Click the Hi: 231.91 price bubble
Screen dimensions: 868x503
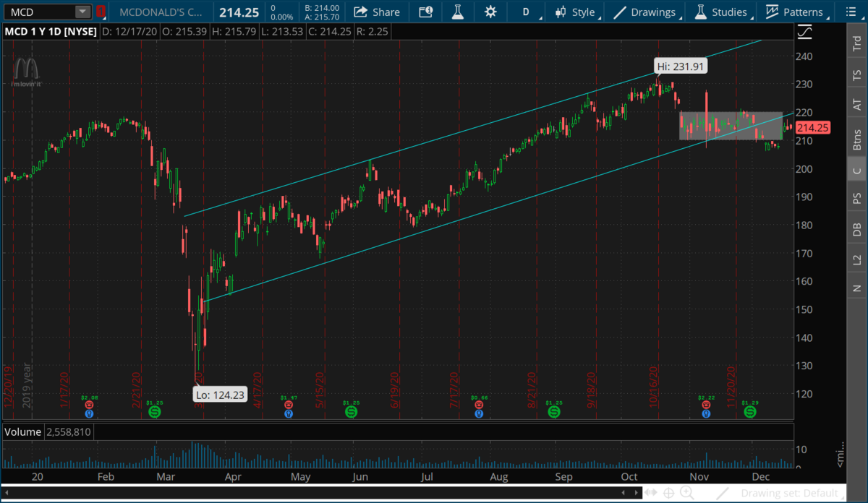click(681, 66)
